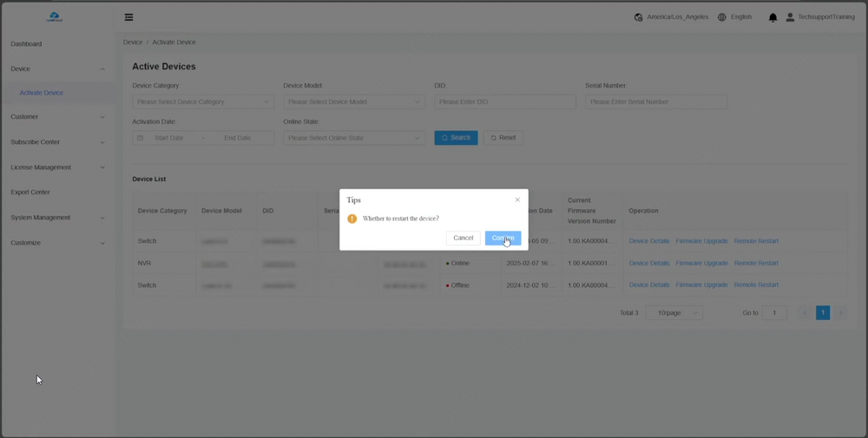Click the company logo in sidebar
Screen dimensions: 868x438
click(55, 16)
